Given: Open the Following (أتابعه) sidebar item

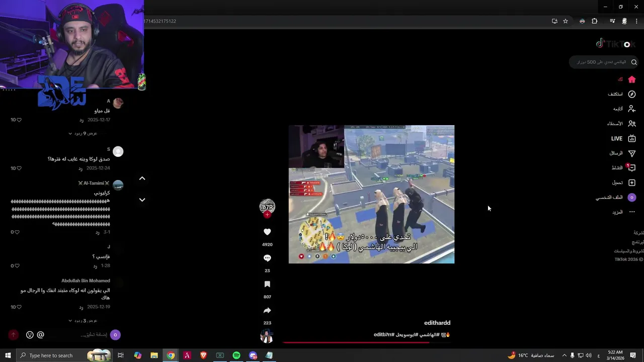Looking at the screenshot, I should tap(624, 109).
